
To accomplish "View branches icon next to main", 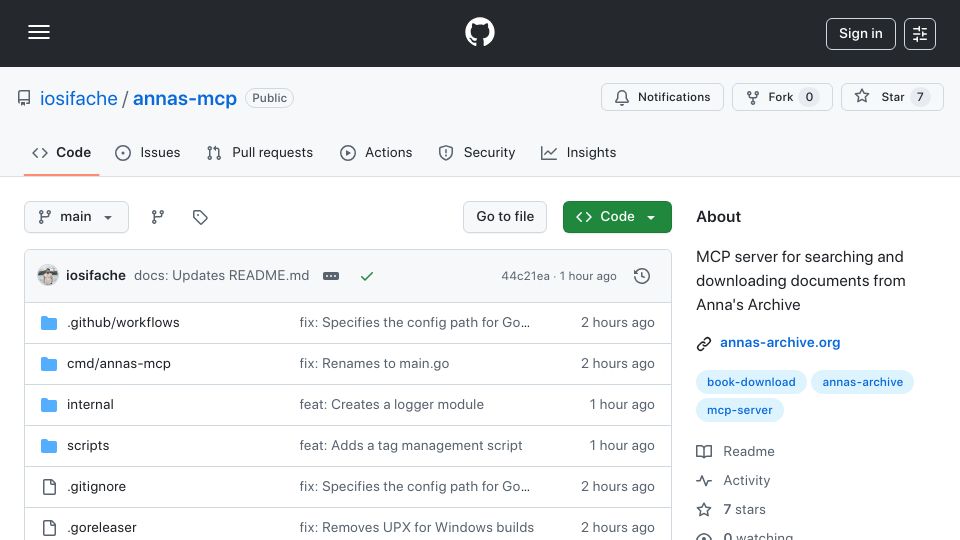I will 158,217.
